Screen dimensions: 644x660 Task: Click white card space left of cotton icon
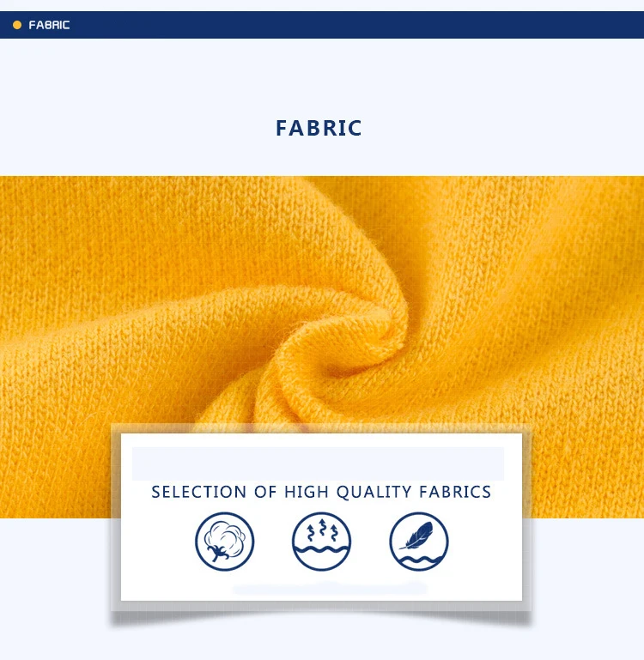pyautogui.click(x=156, y=543)
